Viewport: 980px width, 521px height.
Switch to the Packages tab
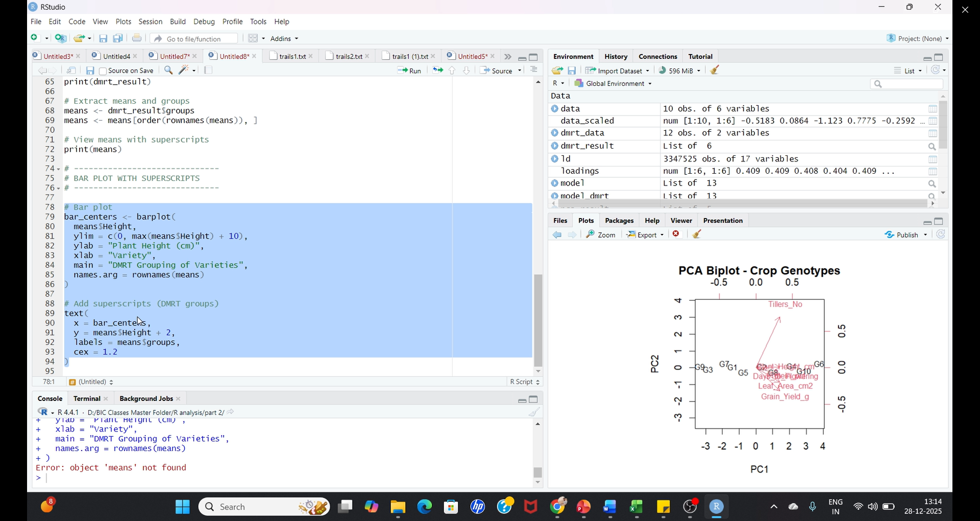pyautogui.click(x=619, y=221)
